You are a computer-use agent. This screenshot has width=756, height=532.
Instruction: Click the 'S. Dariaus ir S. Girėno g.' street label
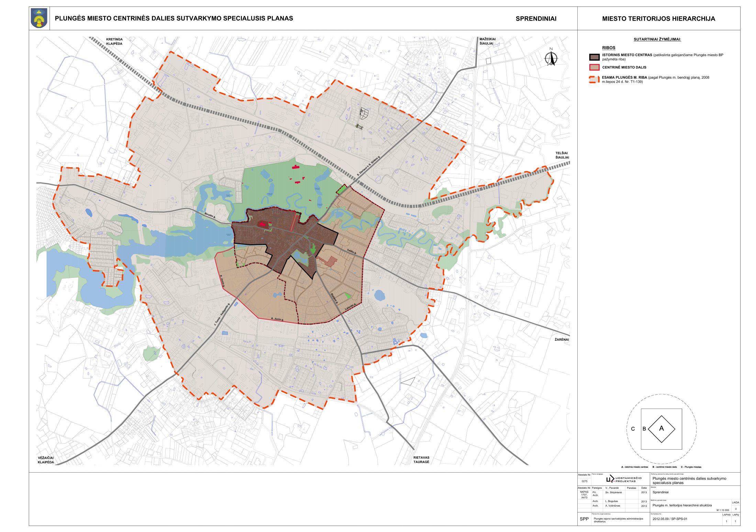click(x=368, y=165)
